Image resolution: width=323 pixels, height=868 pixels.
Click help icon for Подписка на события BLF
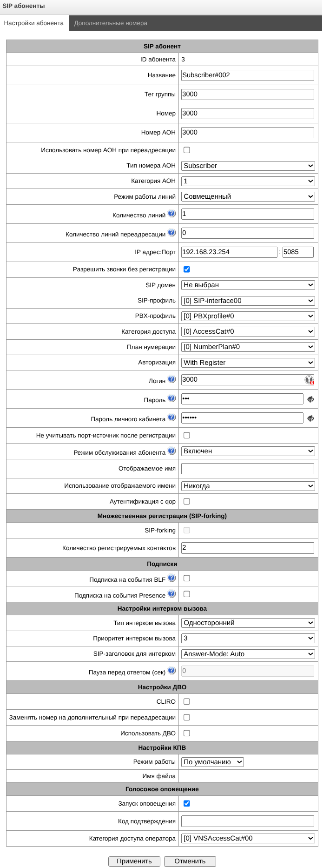pyautogui.click(x=171, y=579)
